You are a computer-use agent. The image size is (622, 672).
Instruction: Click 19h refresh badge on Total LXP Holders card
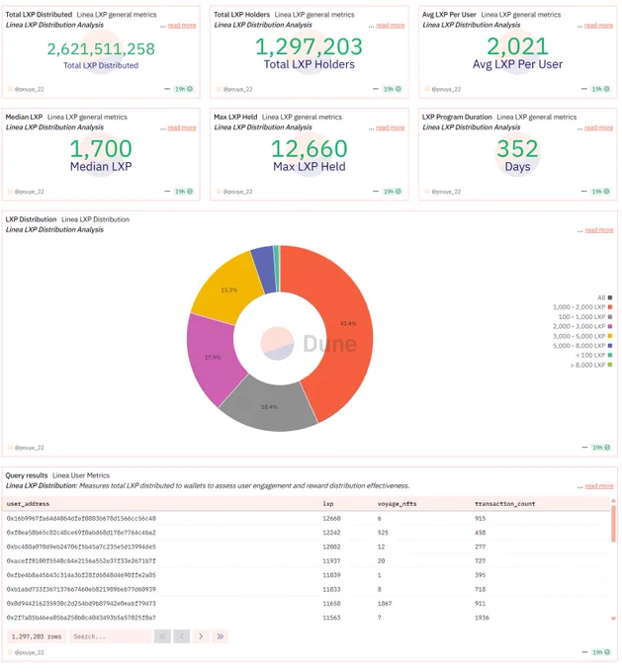[392, 89]
